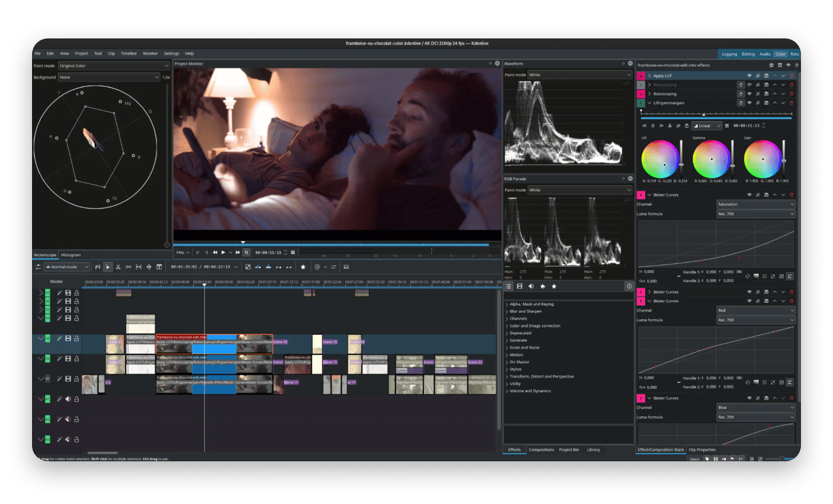Delete the Apply LUT effect with trash icon
This screenshot has width=833, height=504.
tap(791, 76)
